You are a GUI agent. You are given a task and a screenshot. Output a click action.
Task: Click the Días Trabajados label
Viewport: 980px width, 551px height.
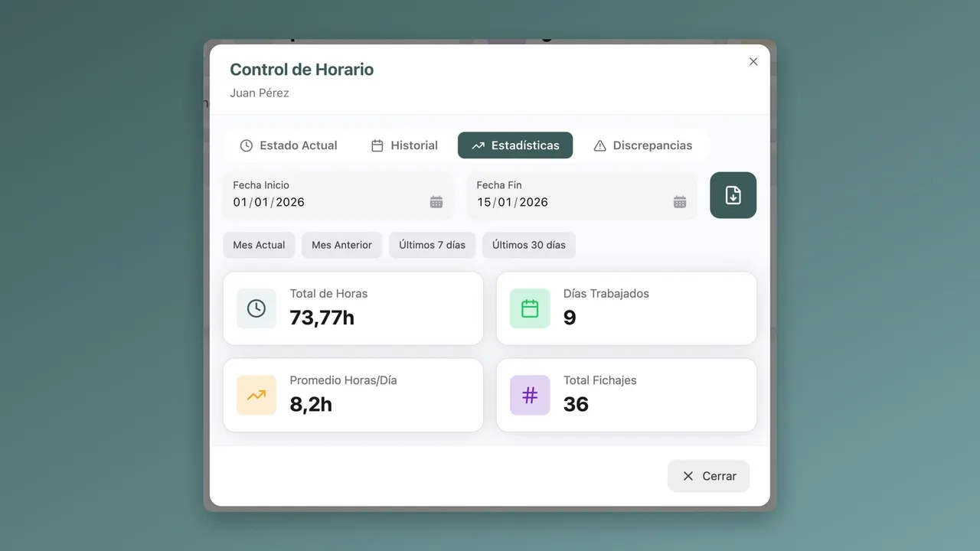click(x=606, y=293)
